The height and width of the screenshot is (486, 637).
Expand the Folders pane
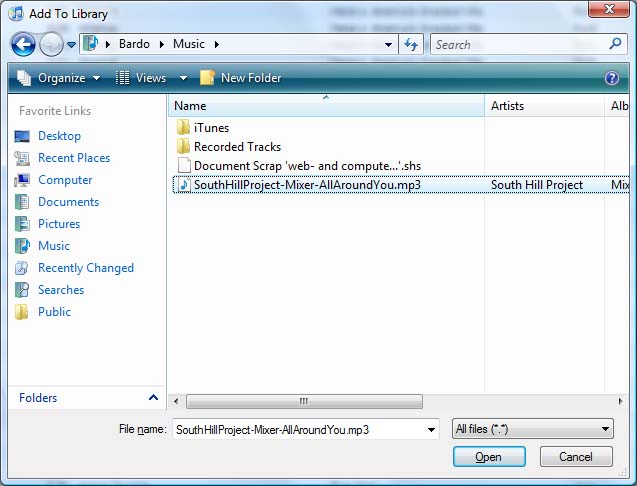point(153,398)
